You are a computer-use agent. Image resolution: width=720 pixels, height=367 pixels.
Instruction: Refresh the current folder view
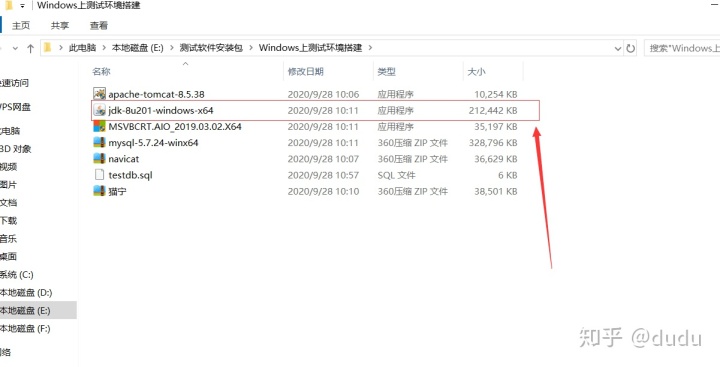[x=631, y=48]
